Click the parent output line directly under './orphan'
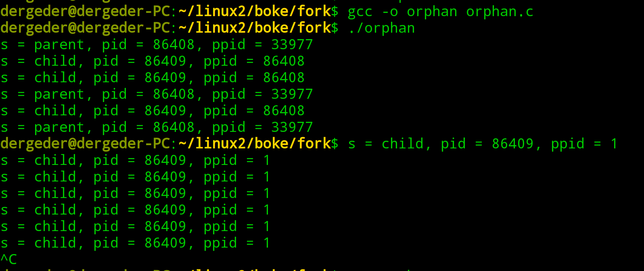Viewport: 644px width, 271px height. pyautogui.click(x=157, y=45)
